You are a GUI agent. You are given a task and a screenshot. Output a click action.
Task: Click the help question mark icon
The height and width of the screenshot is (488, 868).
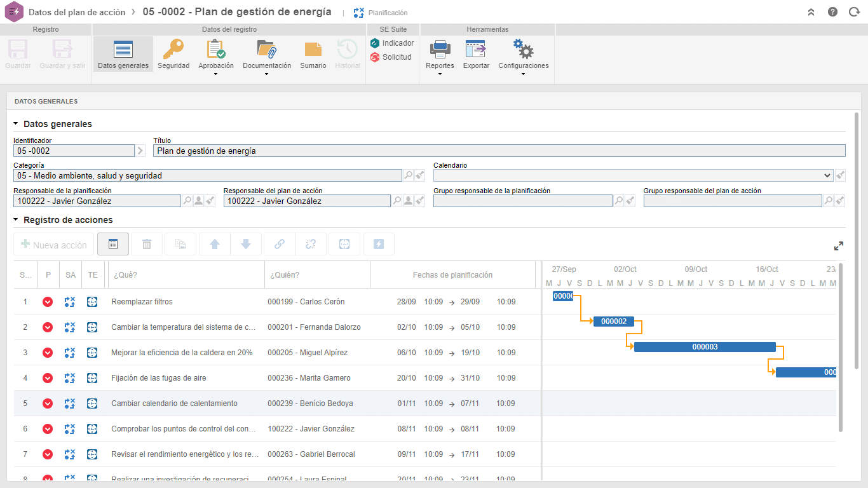point(832,12)
